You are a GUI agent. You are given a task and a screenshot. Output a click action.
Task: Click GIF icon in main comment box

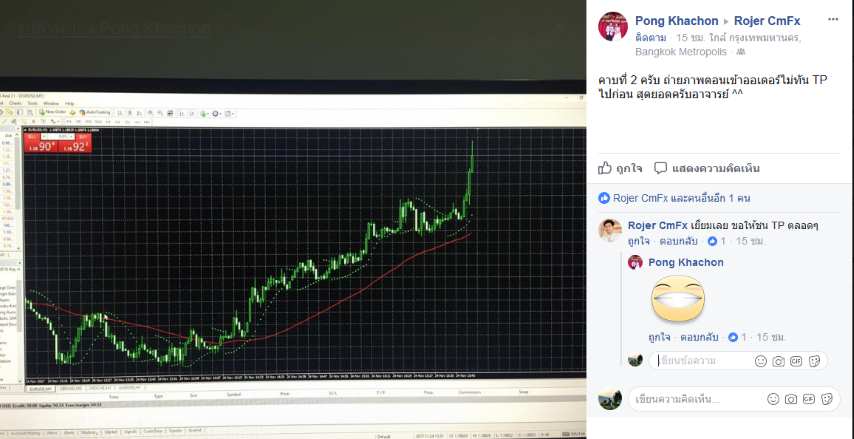point(809,399)
